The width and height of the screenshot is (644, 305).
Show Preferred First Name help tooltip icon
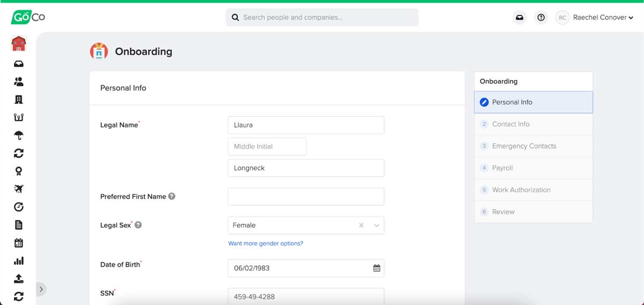(x=172, y=197)
